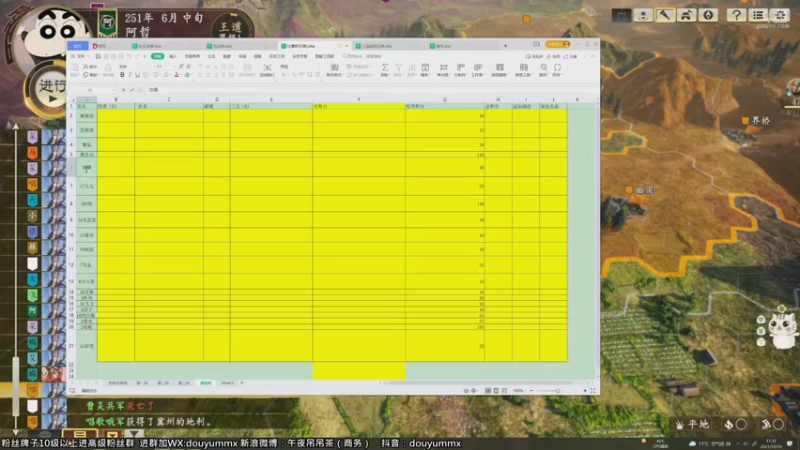The image size is (800, 450).
Task: Click the game's question mark help icon
Action: click(x=736, y=15)
